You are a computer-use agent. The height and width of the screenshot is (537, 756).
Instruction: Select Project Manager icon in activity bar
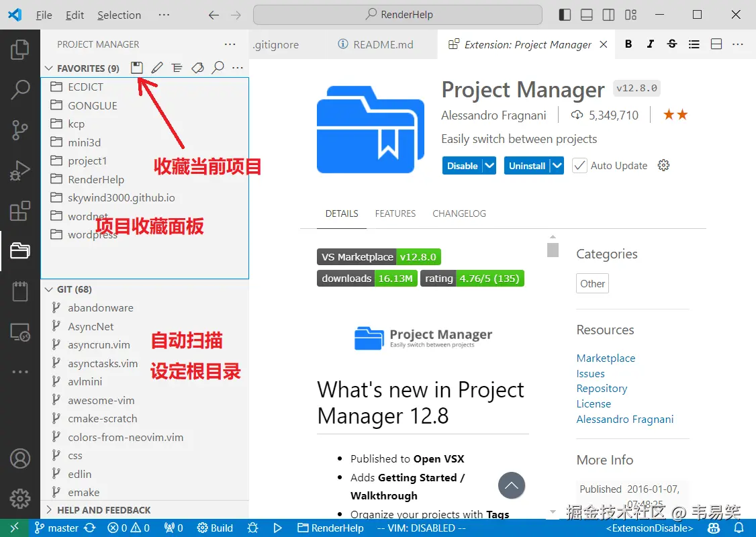(x=19, y=250)
